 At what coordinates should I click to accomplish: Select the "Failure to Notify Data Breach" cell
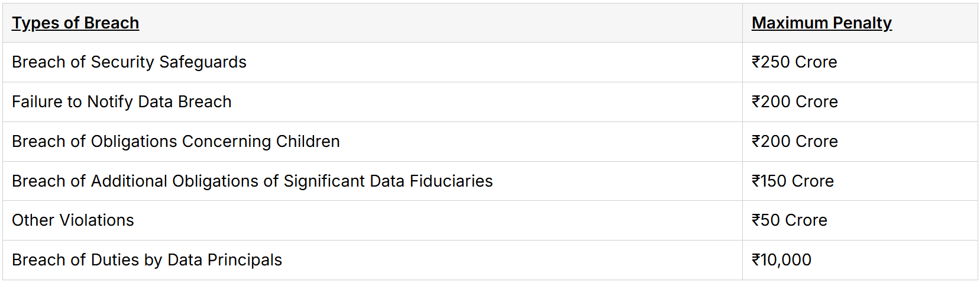[x=122, y=102]
